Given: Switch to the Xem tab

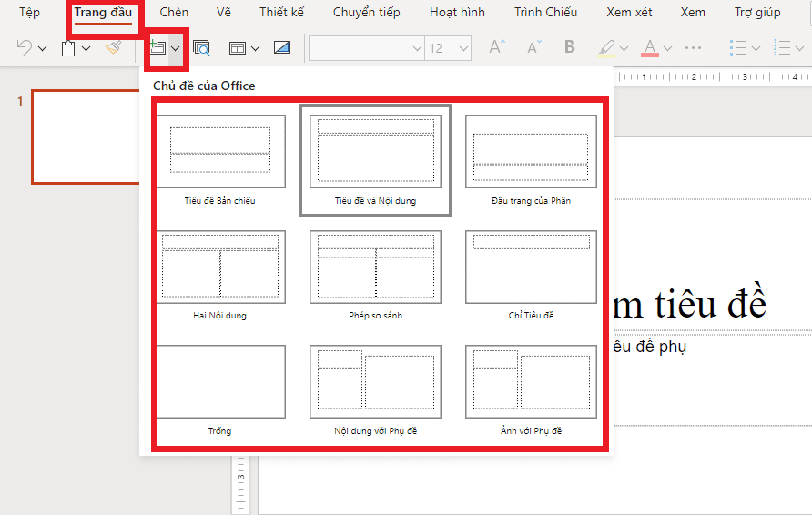Looking at the screenshot, I should click(x=693, y=12).
